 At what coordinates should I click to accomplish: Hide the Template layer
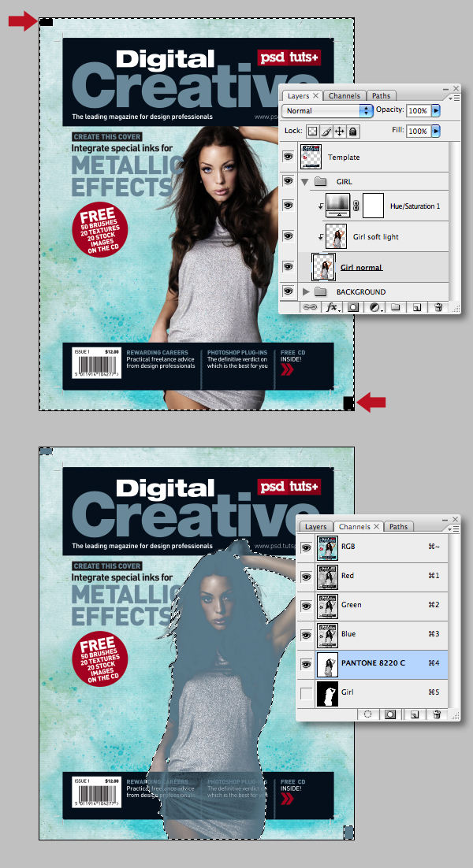(288, 157)
